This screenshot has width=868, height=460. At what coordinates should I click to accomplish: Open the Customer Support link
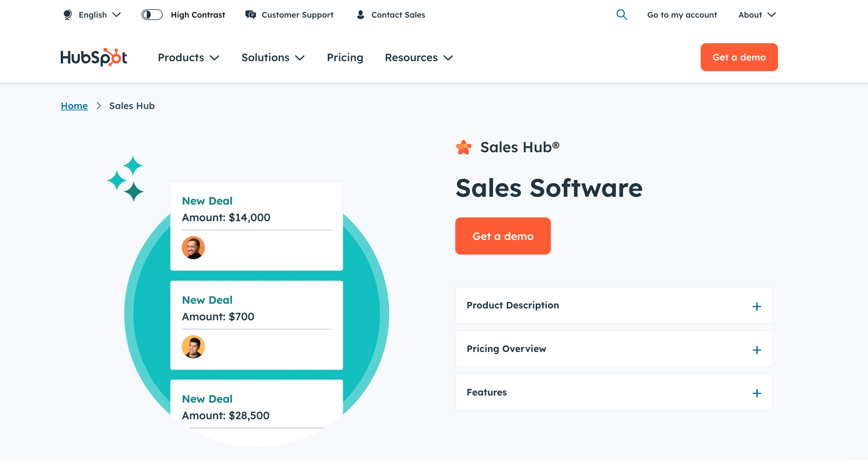[x=297, y=15]
